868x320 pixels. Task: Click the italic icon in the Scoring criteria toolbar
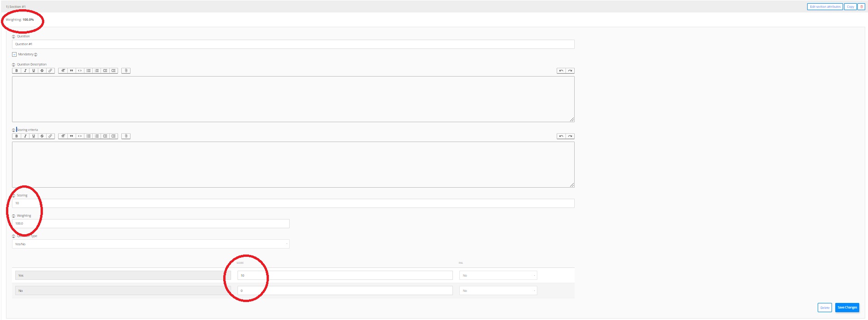coord(25,136)
